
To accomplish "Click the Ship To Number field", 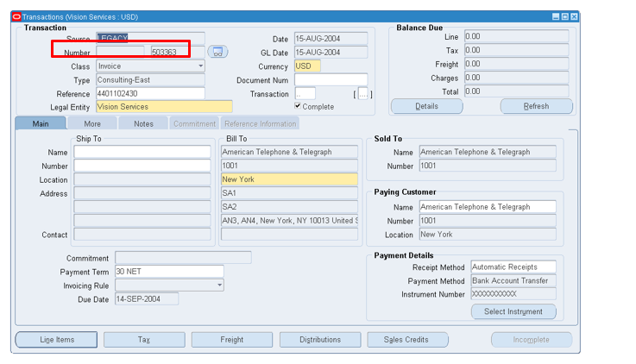I will [x=142, y=166].
